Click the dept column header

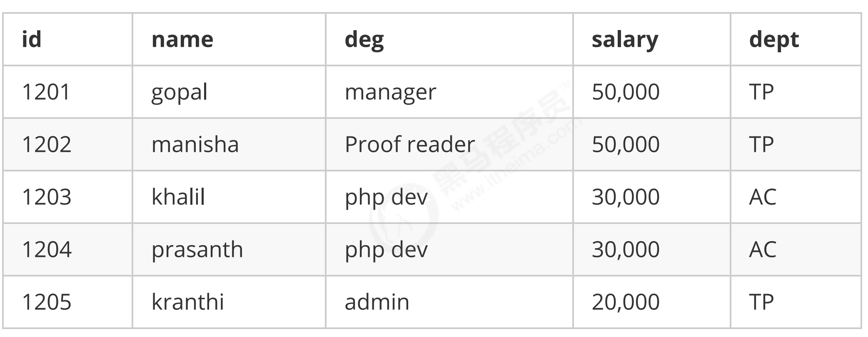pos(796,39)
